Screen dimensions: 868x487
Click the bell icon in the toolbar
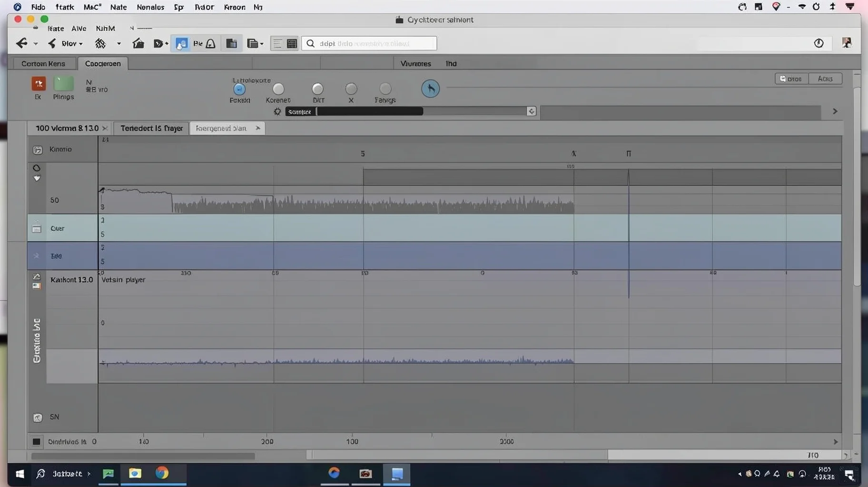click(x=210, y=44)
